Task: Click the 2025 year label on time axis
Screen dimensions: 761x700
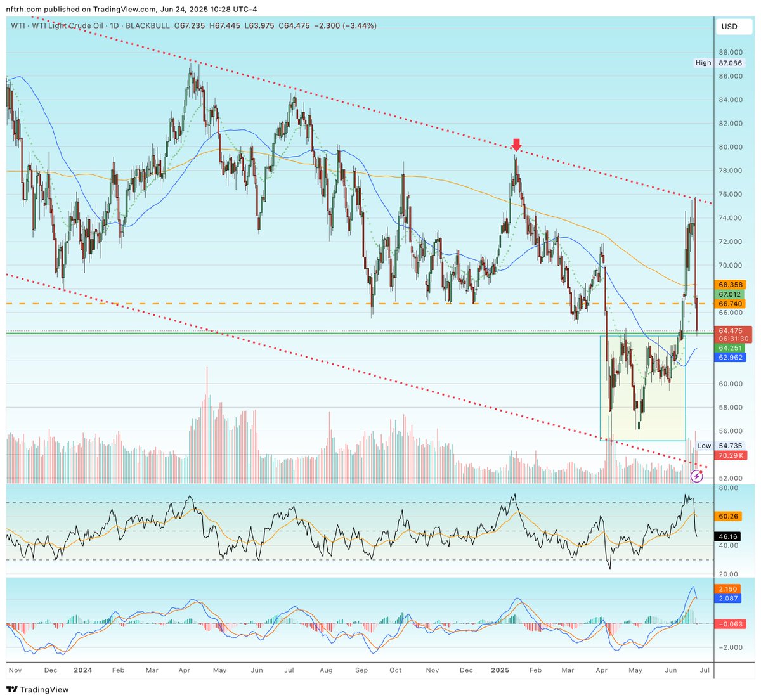Action: [500, 670]
